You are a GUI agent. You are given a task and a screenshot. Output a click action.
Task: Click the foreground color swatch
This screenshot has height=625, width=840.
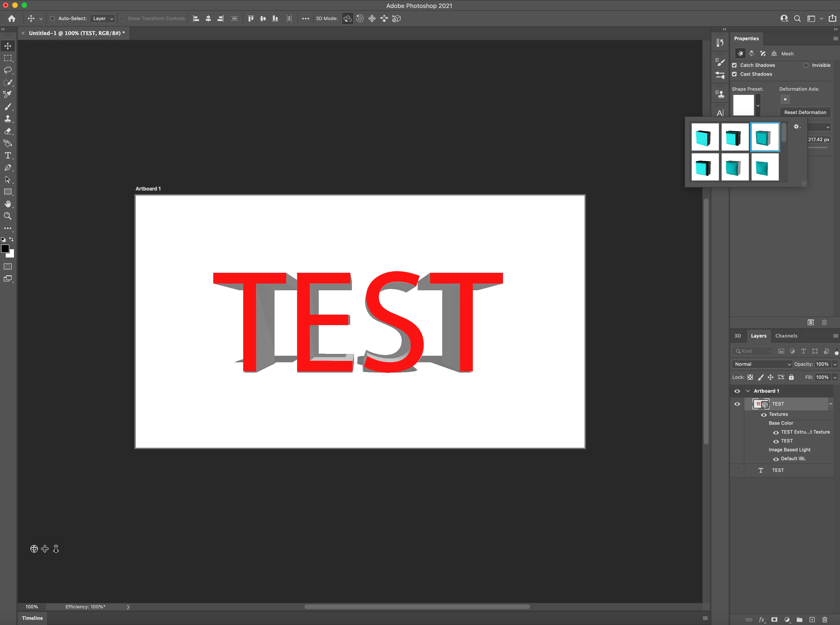pyautogui.click(x=5, y=249)
